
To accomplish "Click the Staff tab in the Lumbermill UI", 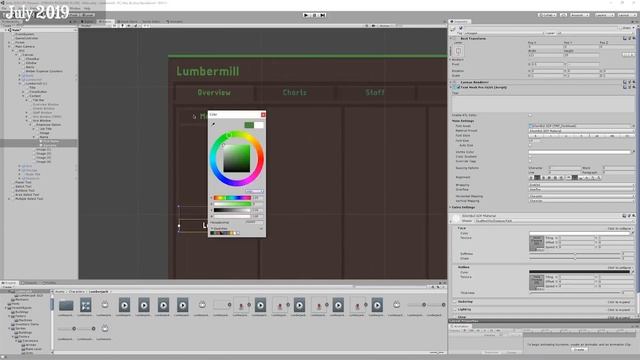I will (375, 93).
